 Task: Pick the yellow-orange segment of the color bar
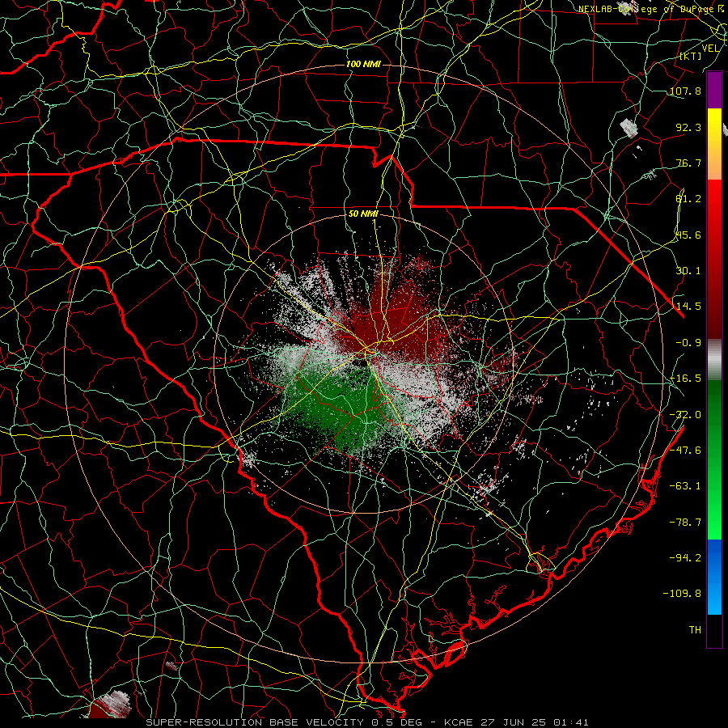(714, 144)
